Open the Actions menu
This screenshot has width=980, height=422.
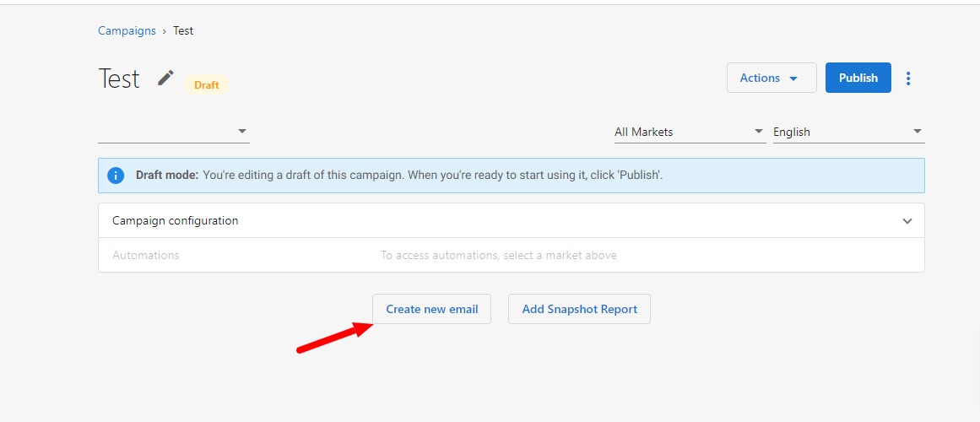pyautogui.click(x=772, y=78)
